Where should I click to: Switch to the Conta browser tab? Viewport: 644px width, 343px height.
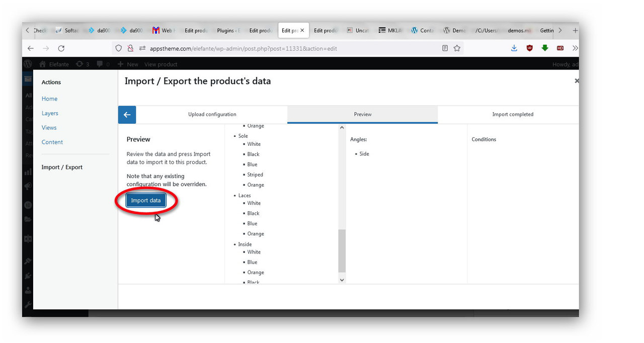pyautogui.click(x=422, y=30)
